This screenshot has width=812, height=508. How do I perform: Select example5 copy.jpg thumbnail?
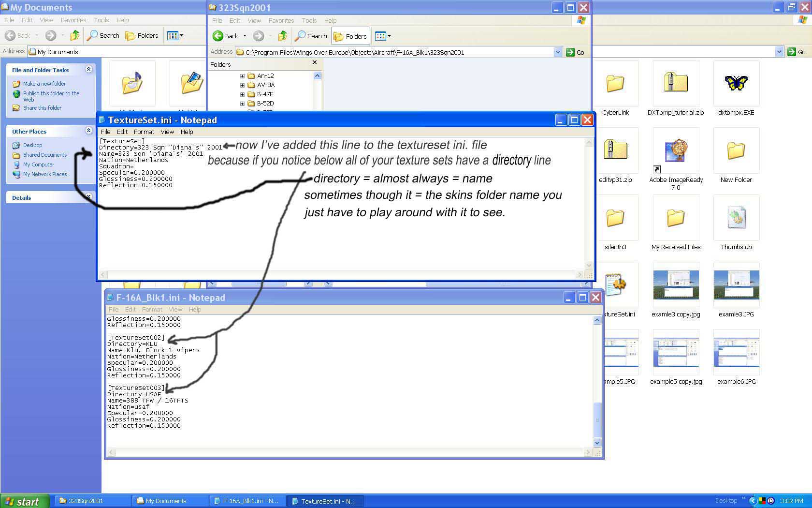click(x=676, y=353)
